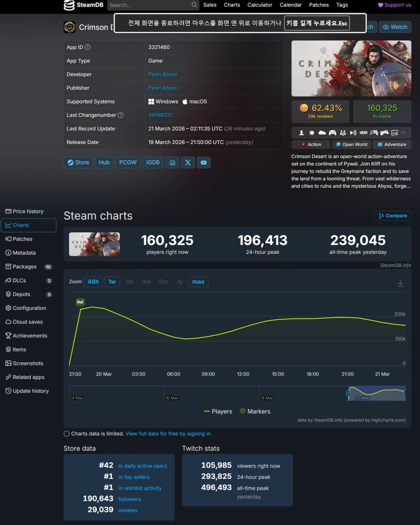Toggle Markers series in chart legend
Viewport: 420px width, 525px height.
pyautogui.click(x=255, y=411)
